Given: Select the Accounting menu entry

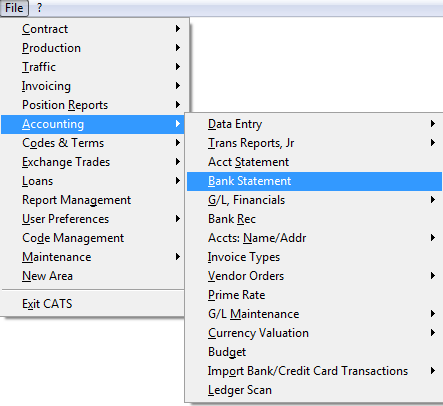Looking at the screenshot, I should click(x=93, y=124).
